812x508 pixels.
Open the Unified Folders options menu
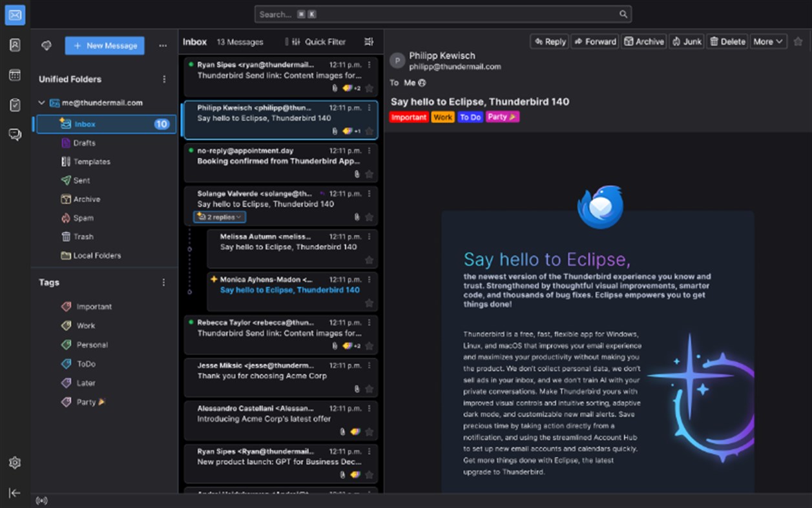pyautogui.click(x=163, y=79)
